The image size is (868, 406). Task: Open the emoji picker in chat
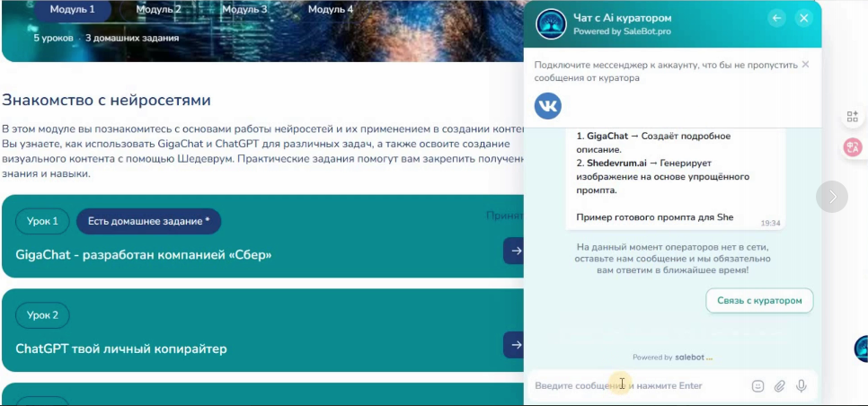click(757, 385)
